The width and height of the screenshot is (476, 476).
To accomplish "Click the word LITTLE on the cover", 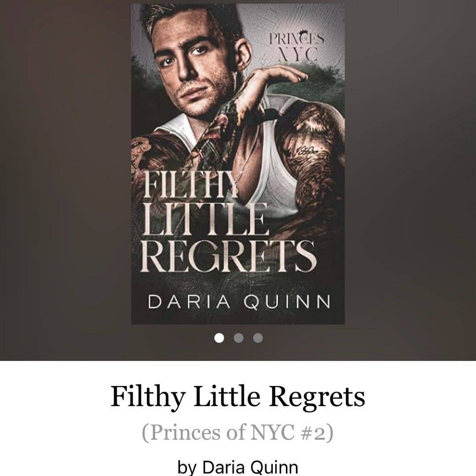I will pyautogui.click(x=205, y=219).
